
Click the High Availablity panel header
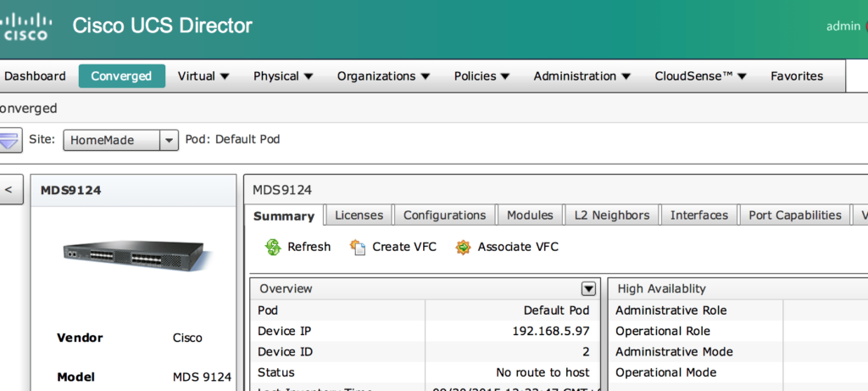click(x=738, y=288)
